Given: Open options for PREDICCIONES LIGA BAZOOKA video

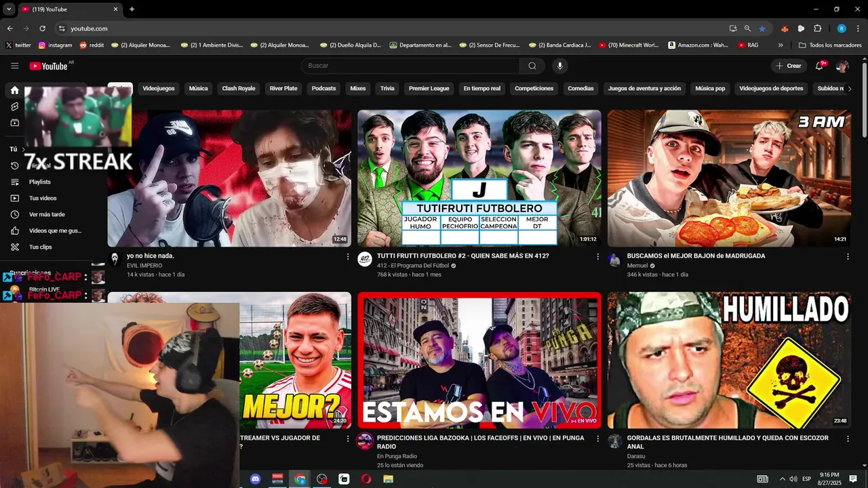Looking at the screenshot, I should point(597,439).
